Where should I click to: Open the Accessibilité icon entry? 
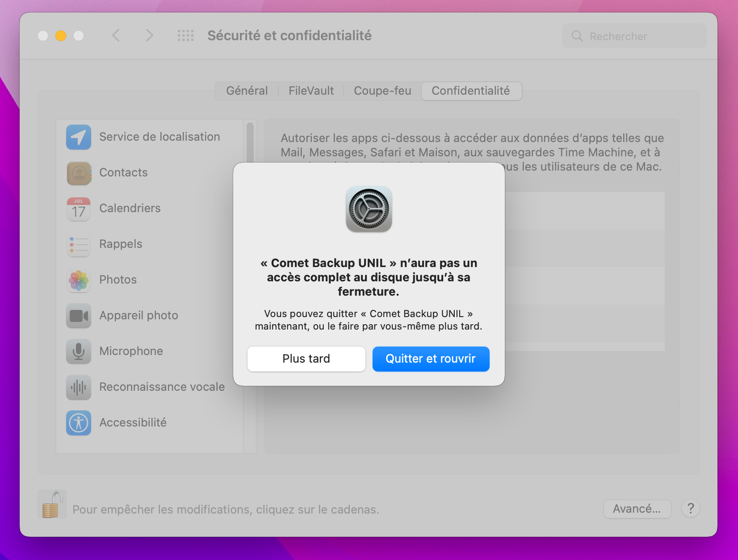point(79,423)
